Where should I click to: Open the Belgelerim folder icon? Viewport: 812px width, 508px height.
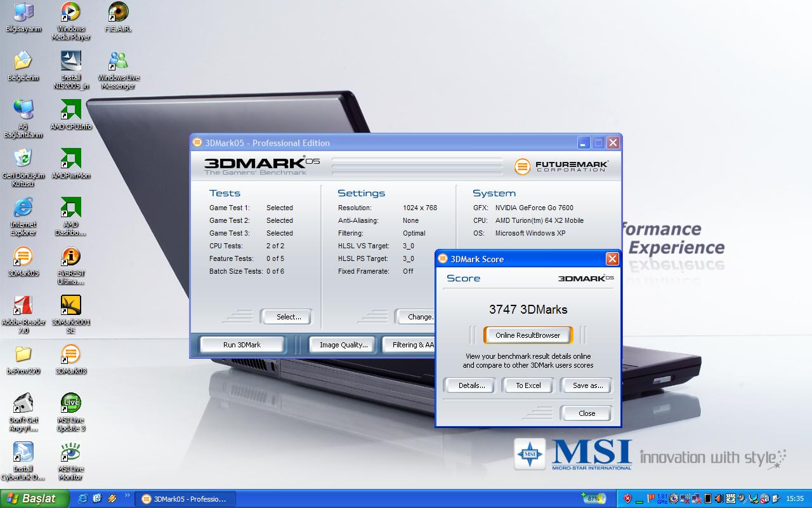tap(23, 67)
